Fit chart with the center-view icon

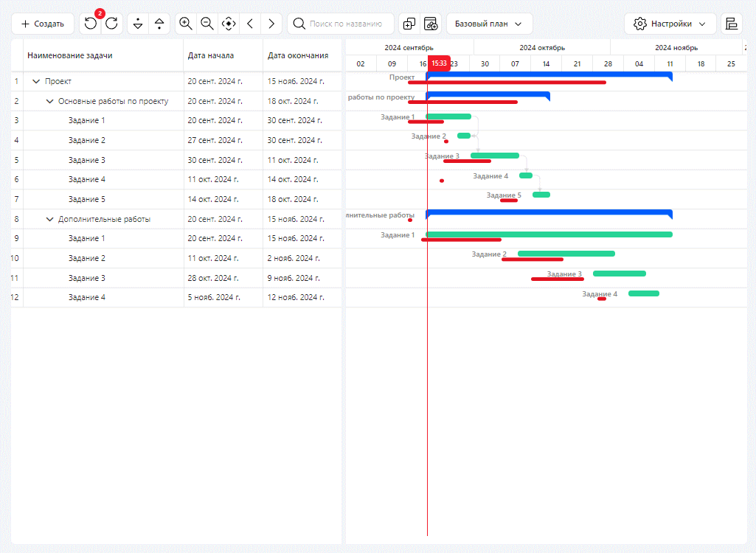229,24
